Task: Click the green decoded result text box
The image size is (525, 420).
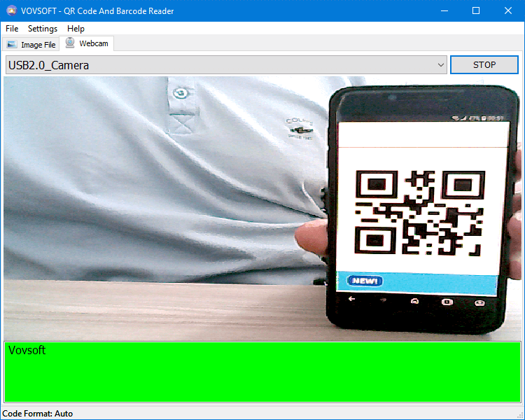Action: [x=262, y=372]
